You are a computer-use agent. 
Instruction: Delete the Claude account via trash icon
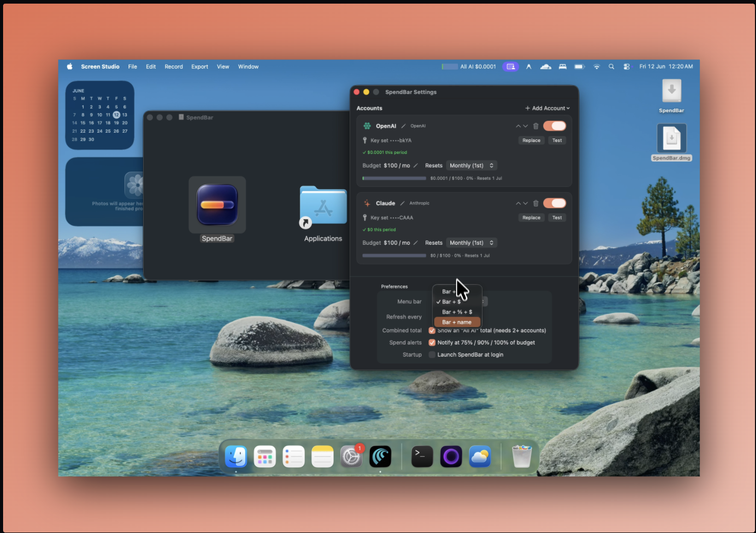tap(535, 203)
